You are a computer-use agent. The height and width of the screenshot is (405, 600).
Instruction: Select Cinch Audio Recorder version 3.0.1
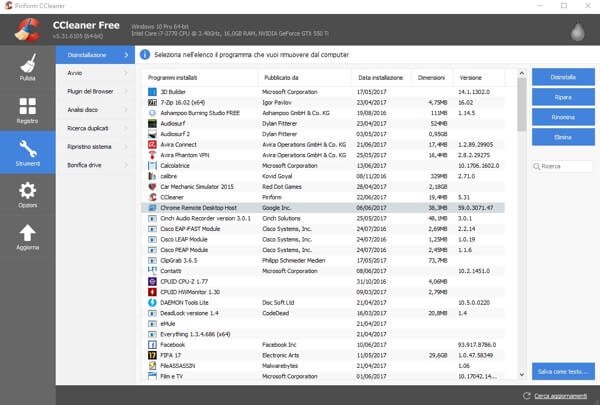323,218
